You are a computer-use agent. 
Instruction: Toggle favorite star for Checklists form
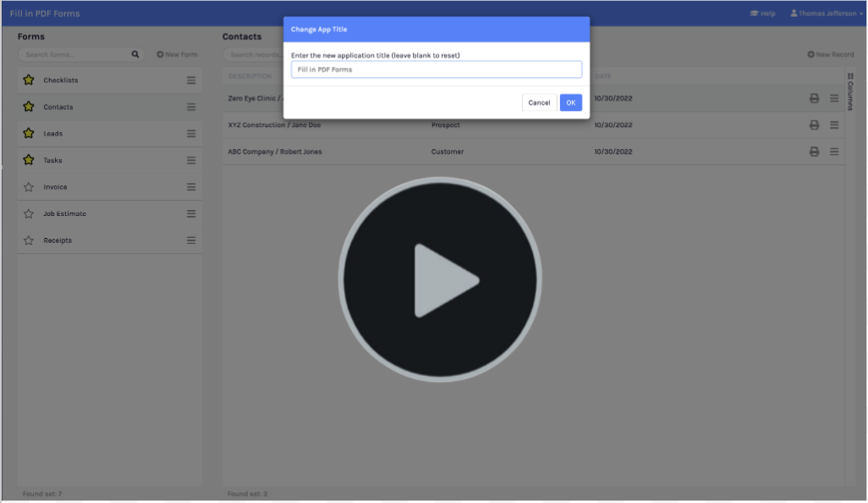29,80
